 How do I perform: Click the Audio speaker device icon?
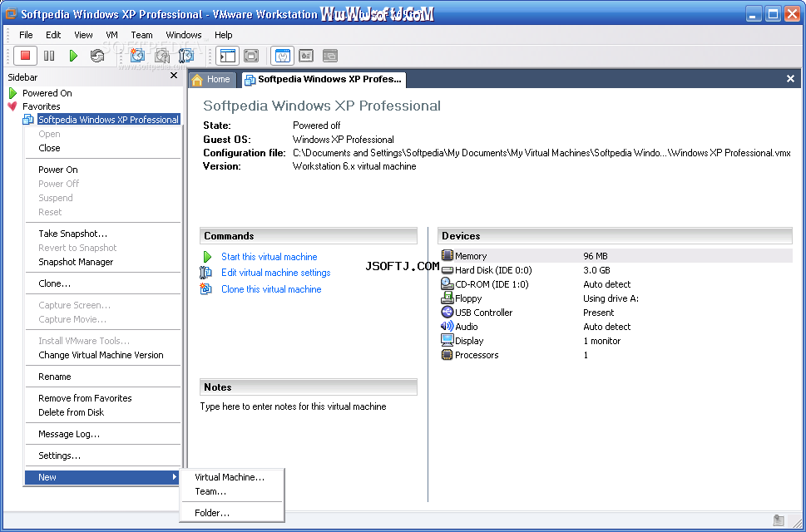coord(448,326)
